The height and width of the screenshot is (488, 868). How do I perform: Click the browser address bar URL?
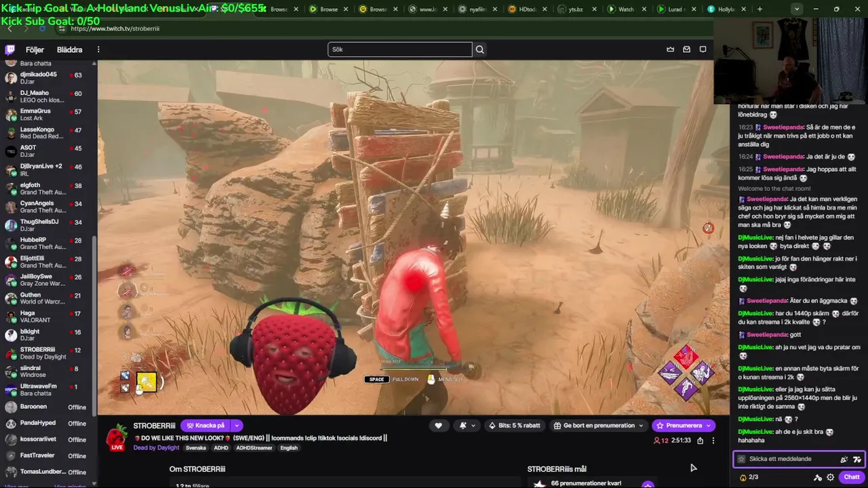click(115, 29)
